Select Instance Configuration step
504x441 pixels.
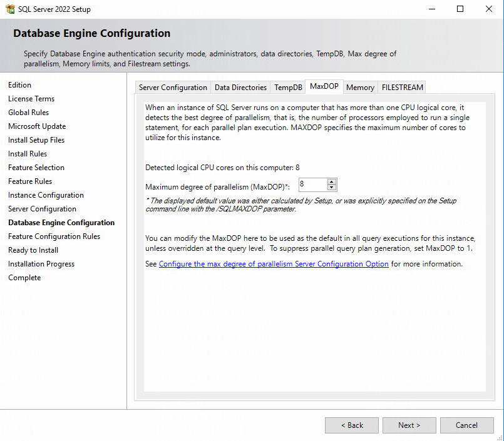pyautogui.click(x=46, y=195)
